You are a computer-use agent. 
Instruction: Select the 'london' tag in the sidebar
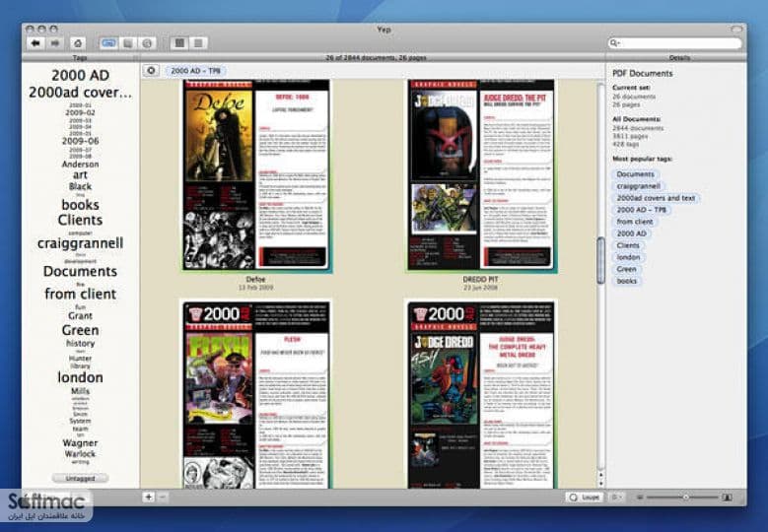coord(80,377)
